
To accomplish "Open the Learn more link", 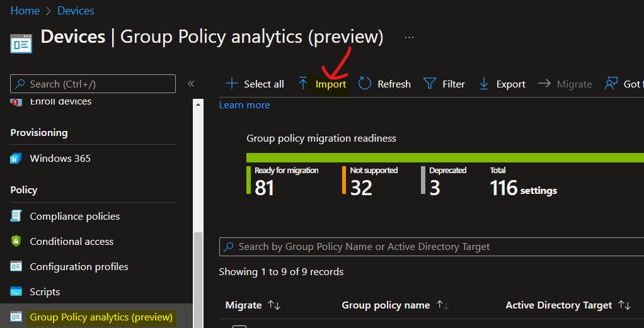I will click(244, 105).
